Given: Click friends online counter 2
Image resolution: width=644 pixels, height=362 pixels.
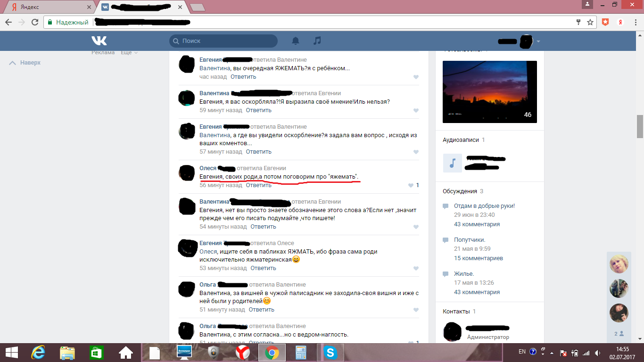Looking at the screenshot, I should (x=619, y=334).
